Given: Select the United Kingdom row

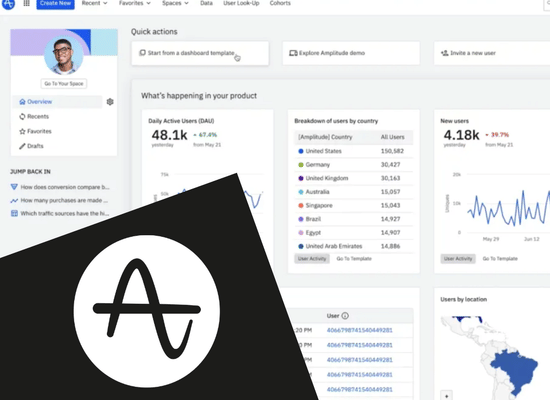Looking at the screenshot, I should tap(354, 178).
